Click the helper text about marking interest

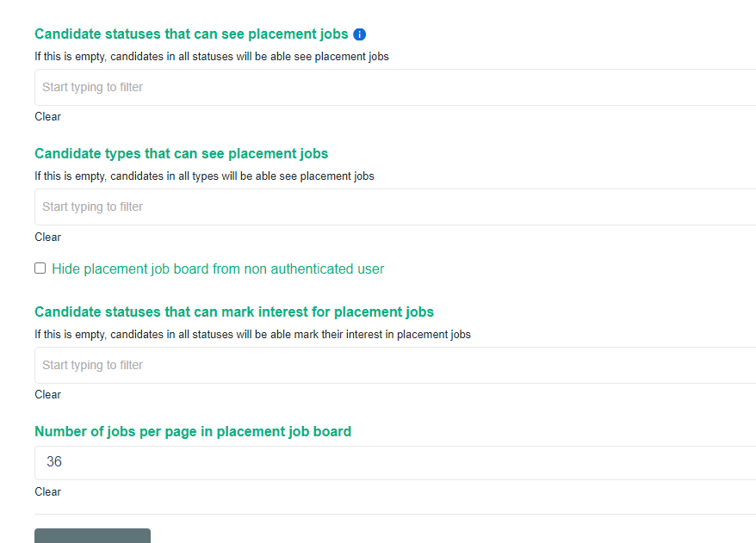(252, 334)
